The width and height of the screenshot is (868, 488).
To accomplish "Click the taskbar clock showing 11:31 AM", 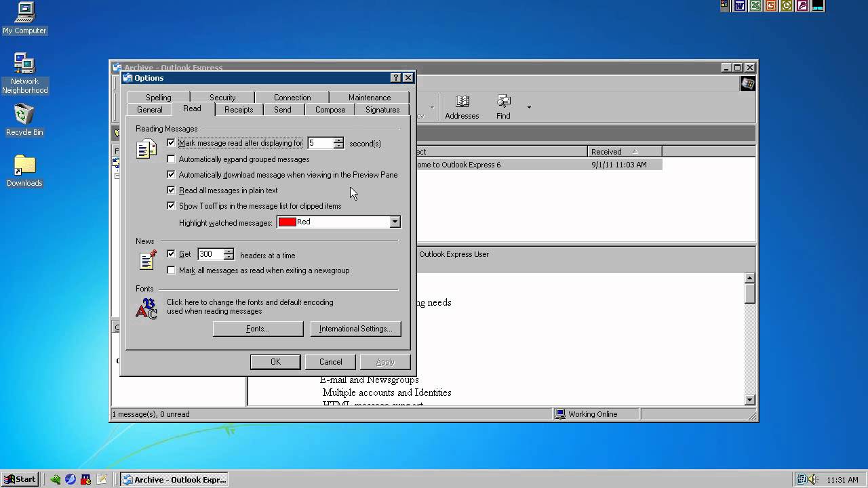I will pos(842,480).
